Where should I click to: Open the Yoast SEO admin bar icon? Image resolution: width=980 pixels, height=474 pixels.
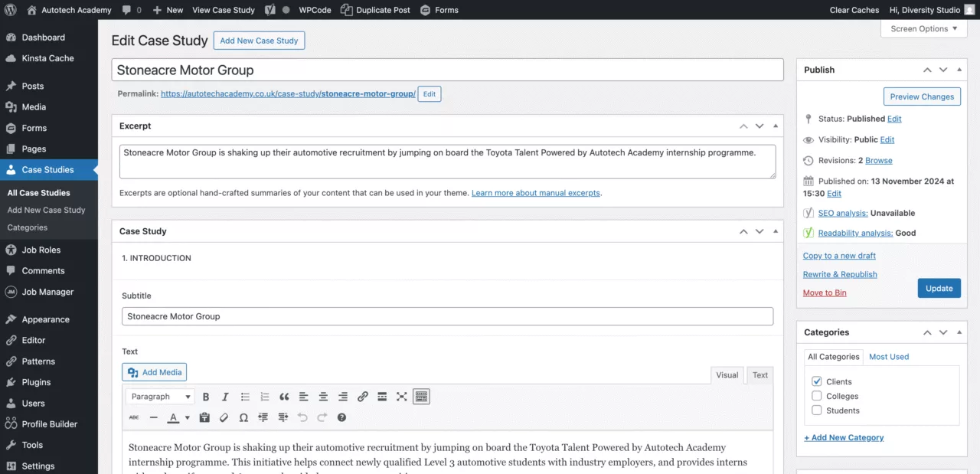[x=270, y=10]
